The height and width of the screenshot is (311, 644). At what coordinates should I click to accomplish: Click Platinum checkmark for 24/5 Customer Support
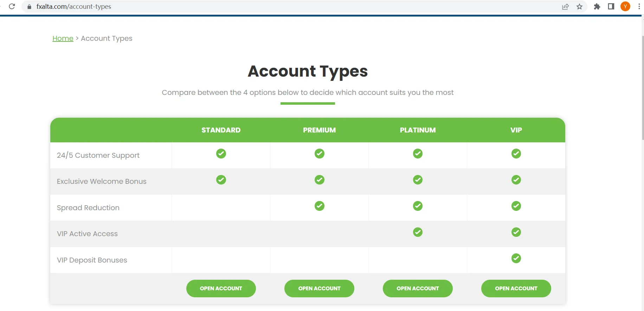pyautogui.click(x=418, y=154)
